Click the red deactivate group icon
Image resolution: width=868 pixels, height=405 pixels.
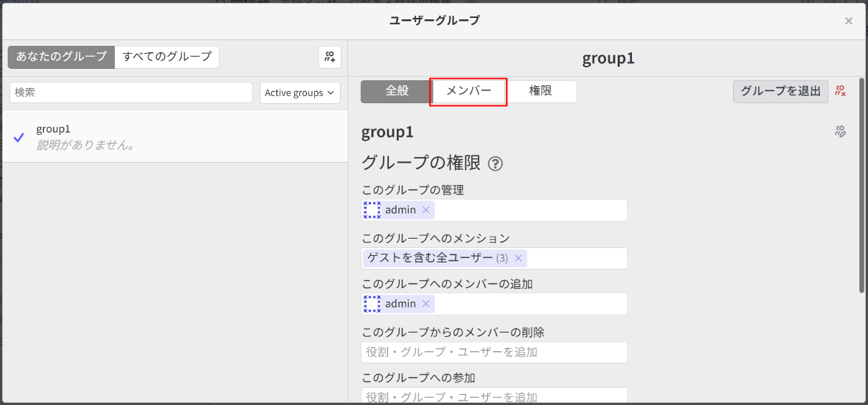[x=841, y=91]
